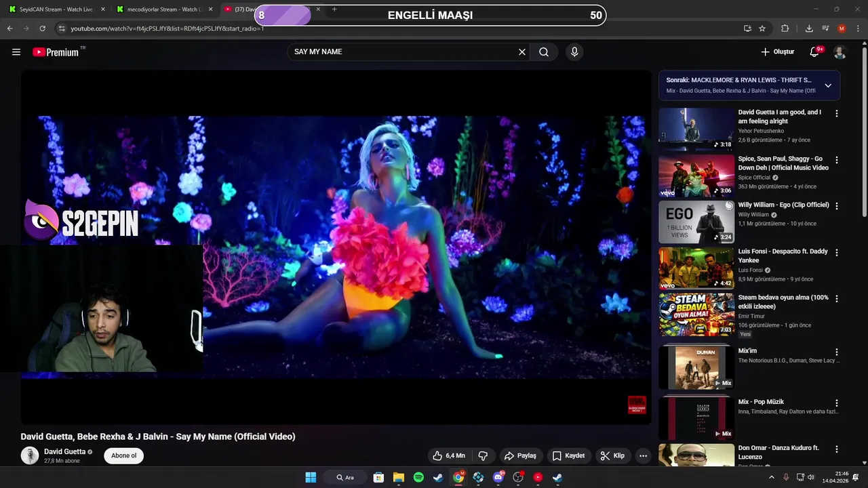
Task: Open options menu for Willy William Ego
Action: click(836, 206)
